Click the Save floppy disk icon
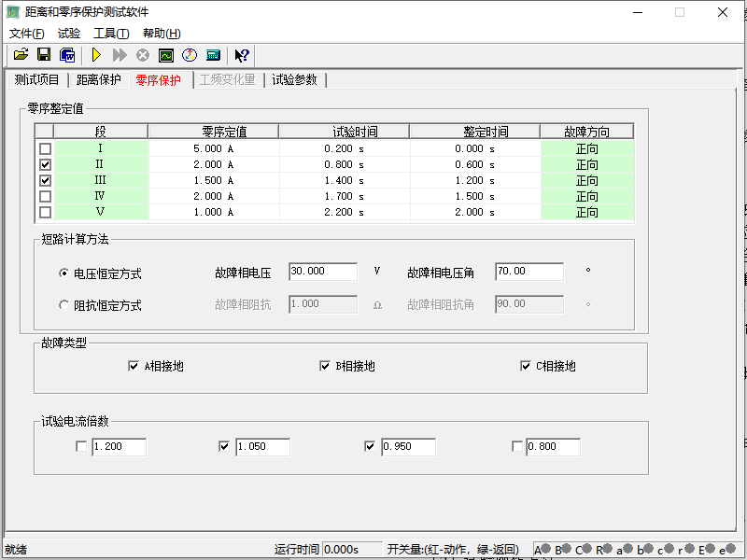The height and width of the screenshot is (560, 747). click(x=44, y=56)
